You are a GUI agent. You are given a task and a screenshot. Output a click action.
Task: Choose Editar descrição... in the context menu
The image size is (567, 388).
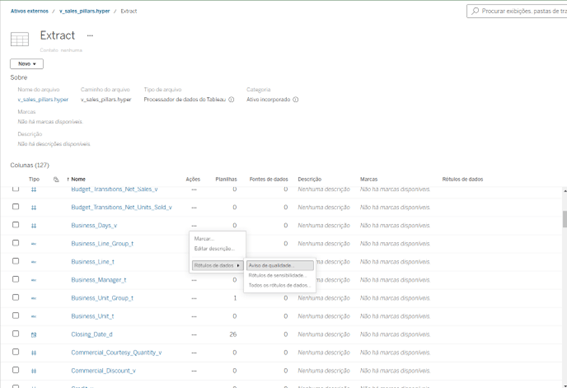[214, 248]
